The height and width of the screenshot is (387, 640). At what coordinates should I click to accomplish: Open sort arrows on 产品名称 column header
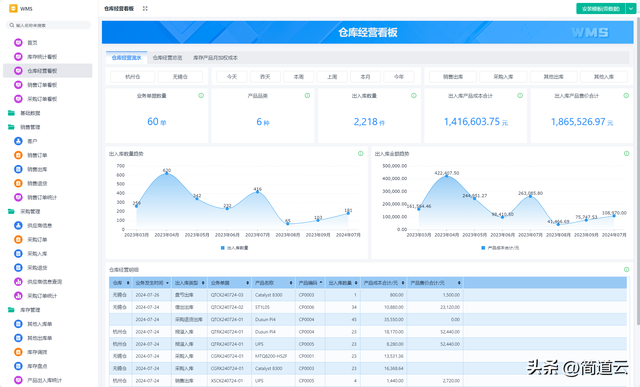click(x=291, y=283)
